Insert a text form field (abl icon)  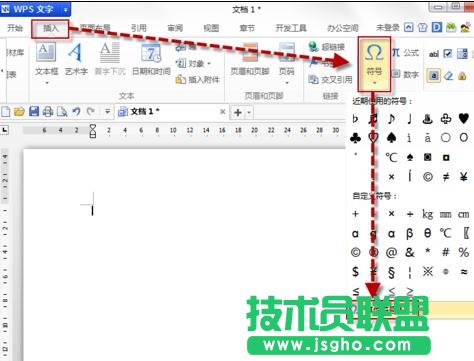434,54
